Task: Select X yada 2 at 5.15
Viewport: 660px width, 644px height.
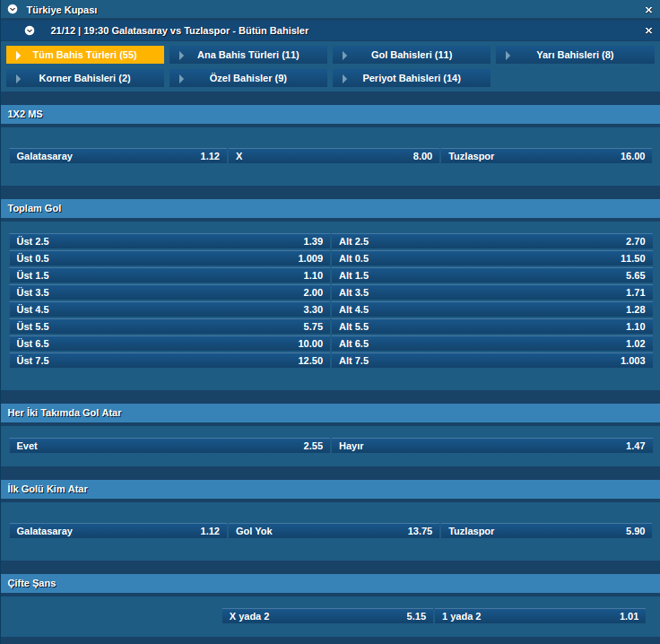Action: pos(327,616)
